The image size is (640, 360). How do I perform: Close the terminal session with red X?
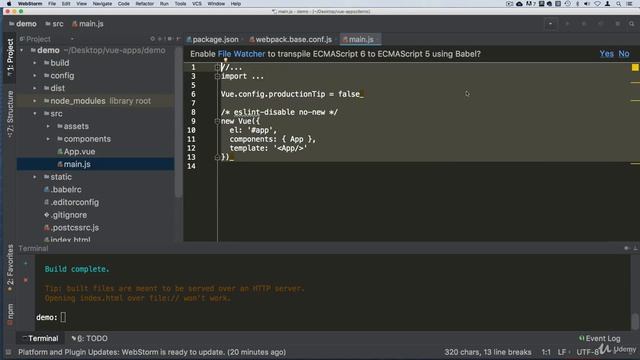pos(26,280)
